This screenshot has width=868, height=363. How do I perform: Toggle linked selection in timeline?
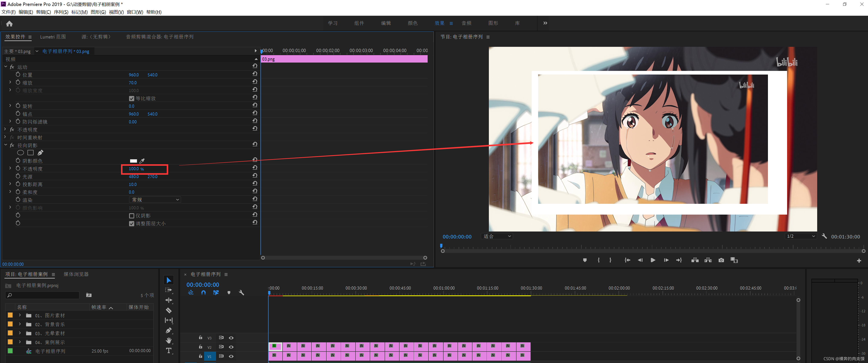tap(216, 293)
